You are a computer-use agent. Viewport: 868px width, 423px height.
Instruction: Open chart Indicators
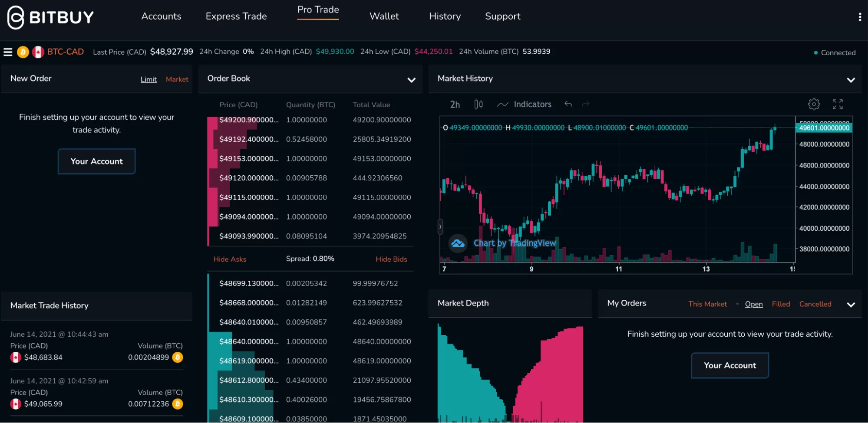coord(524,104)
